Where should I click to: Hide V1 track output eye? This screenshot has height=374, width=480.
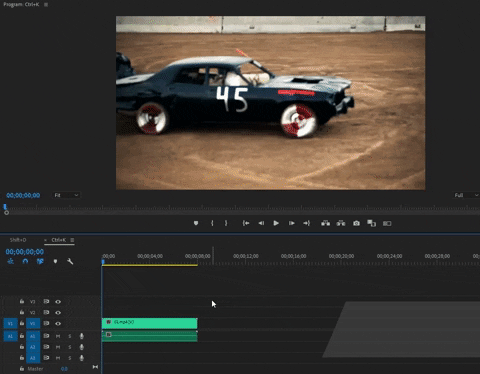pyautogui.click(x=58, y=323)
